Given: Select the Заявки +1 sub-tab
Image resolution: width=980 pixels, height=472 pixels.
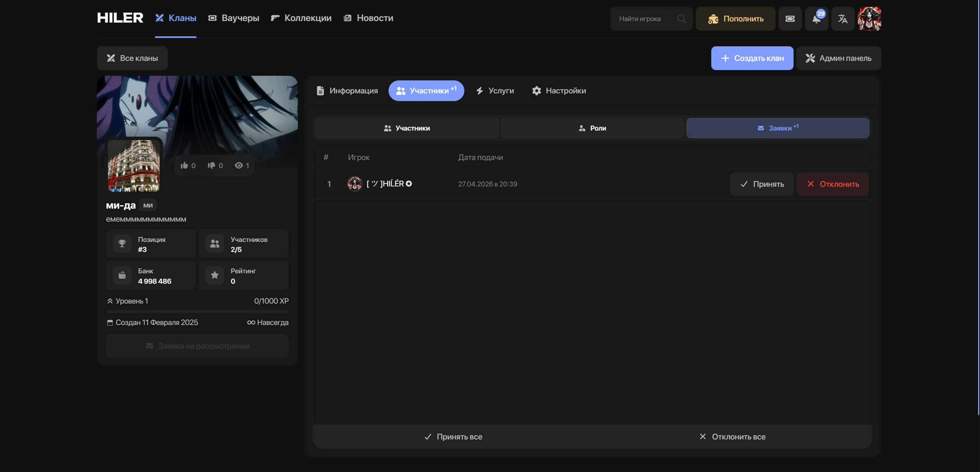Looking at the screenshot, I should tap(778, 128).
